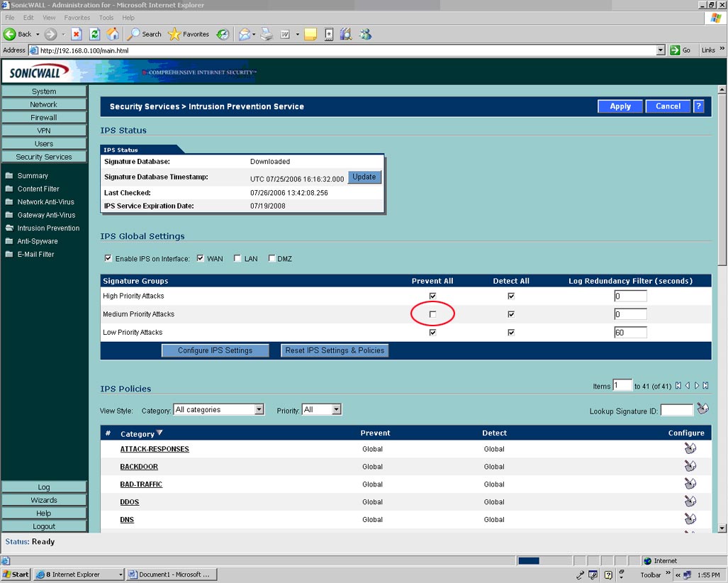Go to first page of IPS policies

[x=678, y=386]
